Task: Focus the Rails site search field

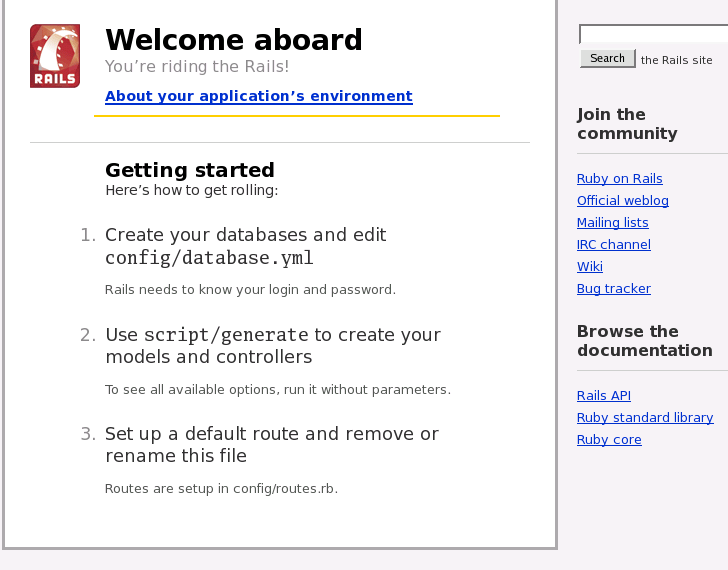Action: coord(653,34)
